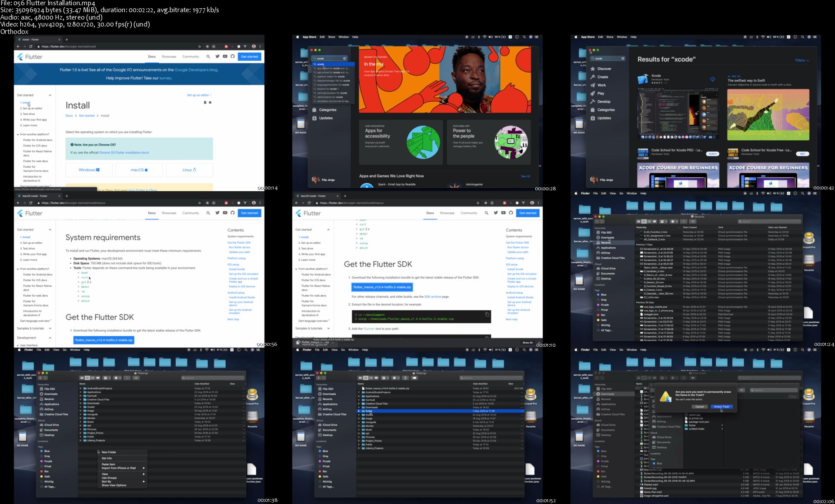Click Show All on the download bar at 00:01:10
Image resolution: width=835 pixels, height=504 pixels.
coord(528,343)
